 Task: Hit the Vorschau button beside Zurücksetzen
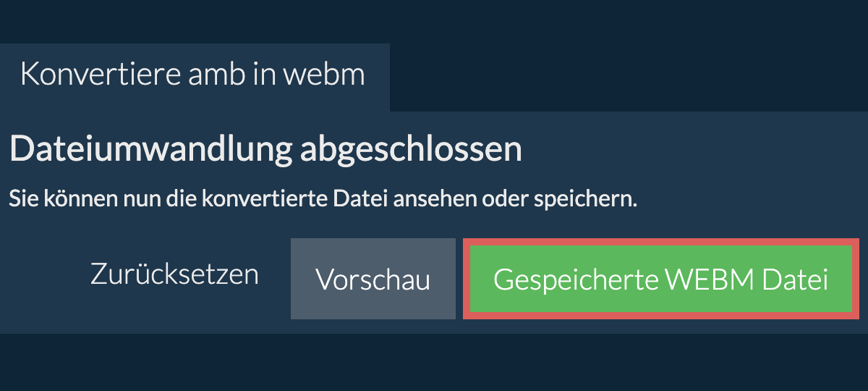pos(373,279)
